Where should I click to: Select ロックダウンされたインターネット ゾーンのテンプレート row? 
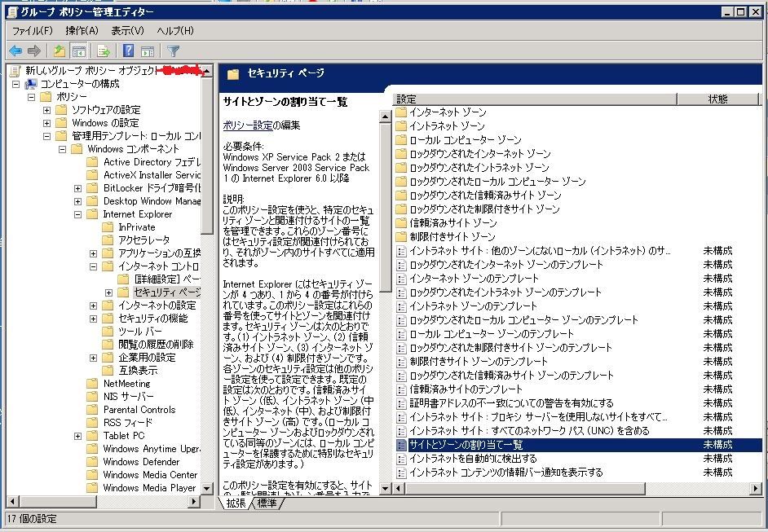578,265
